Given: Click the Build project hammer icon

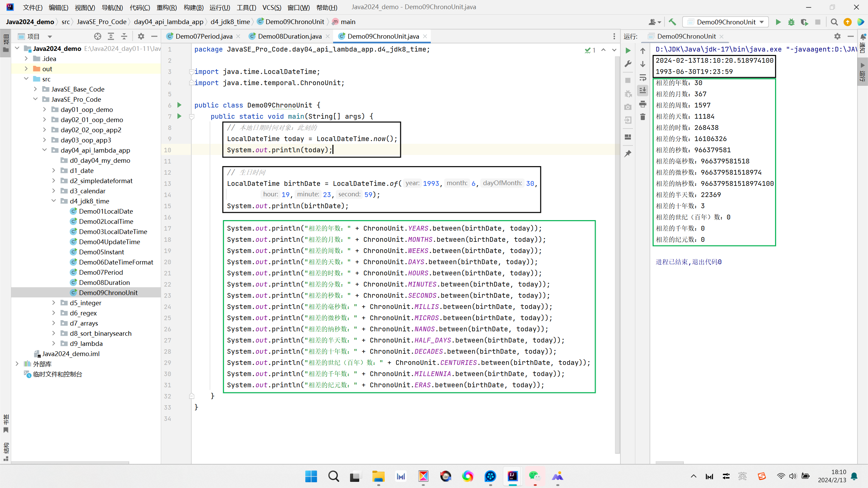Looking at the screenshot, I should pos(672,22).
